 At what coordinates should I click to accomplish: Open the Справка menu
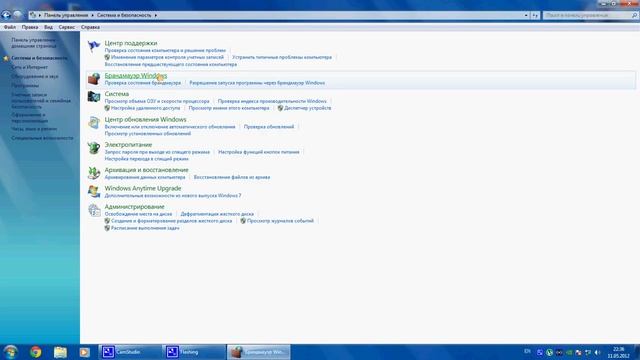(x=90, y=27)
